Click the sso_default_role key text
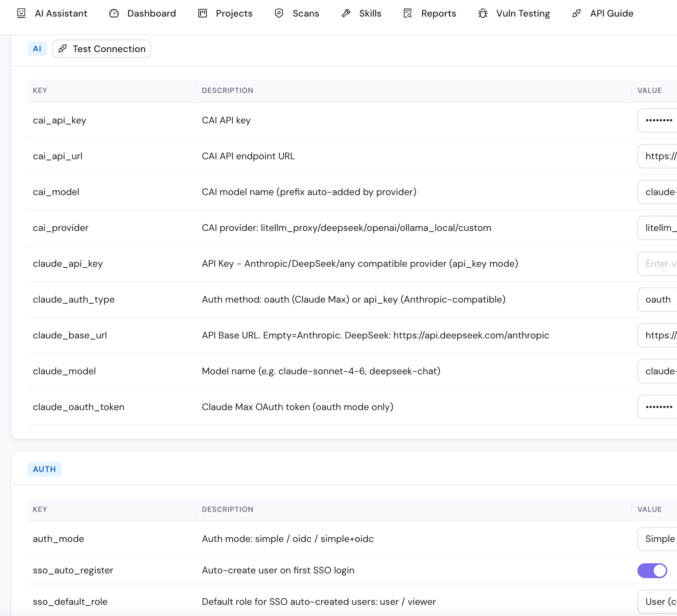Image resolution: width=677 pixels, height=616 pixels. 70,602
